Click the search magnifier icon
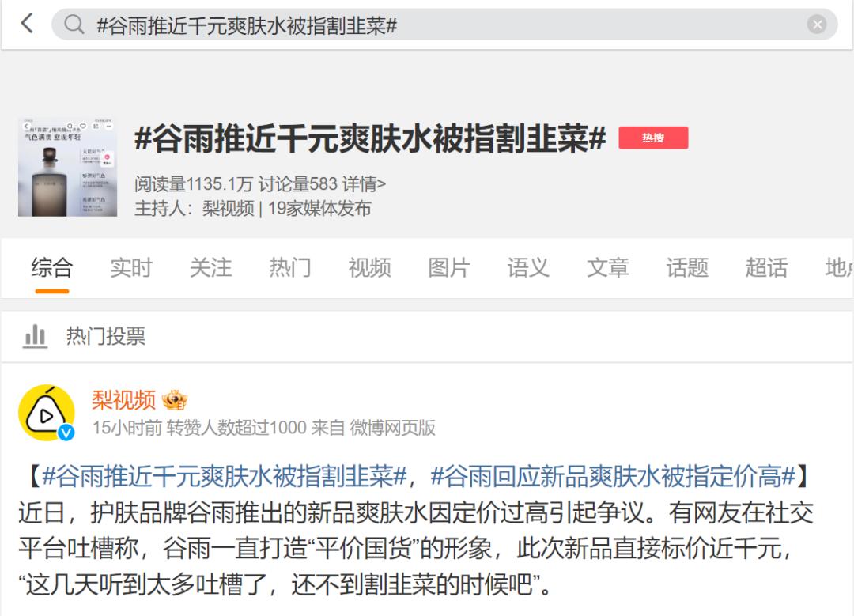This screenshot has height=616, width=854. pyautogui.click(x=74, y=25)
